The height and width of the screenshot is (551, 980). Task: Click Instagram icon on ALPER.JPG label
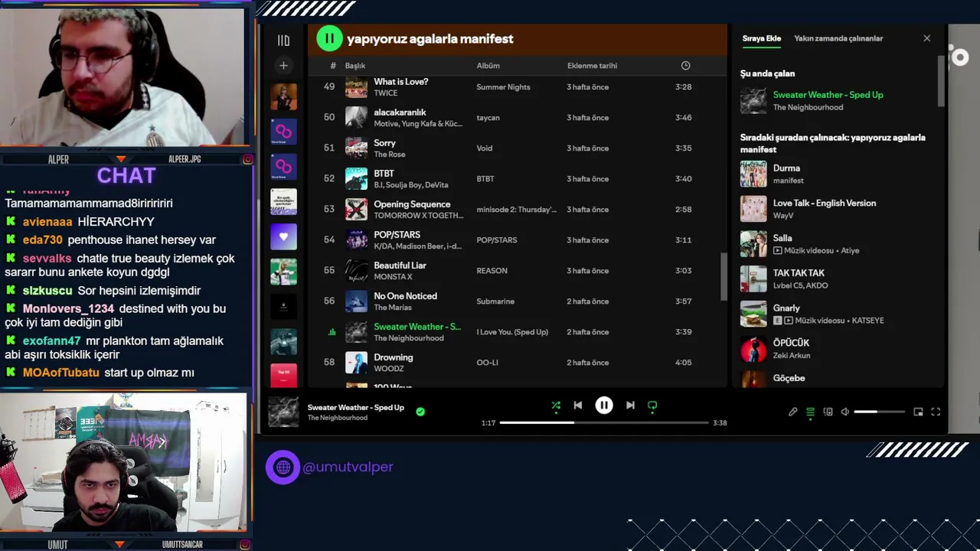[x=247, y=159]
